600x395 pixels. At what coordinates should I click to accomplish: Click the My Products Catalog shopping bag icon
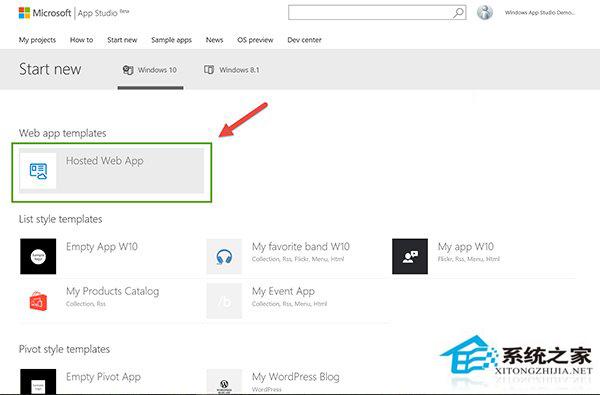point(38,301)
